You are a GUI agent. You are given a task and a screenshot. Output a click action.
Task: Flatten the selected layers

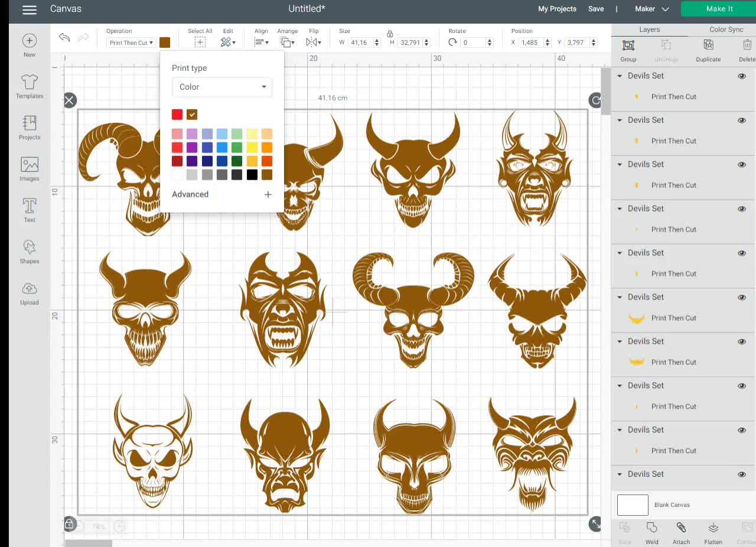pos(713,533)
